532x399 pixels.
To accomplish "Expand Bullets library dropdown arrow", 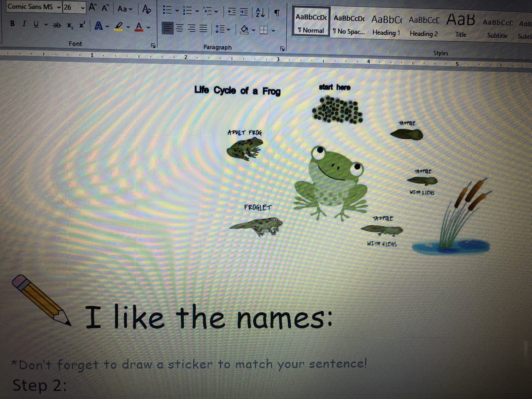I will pos(176,11).
